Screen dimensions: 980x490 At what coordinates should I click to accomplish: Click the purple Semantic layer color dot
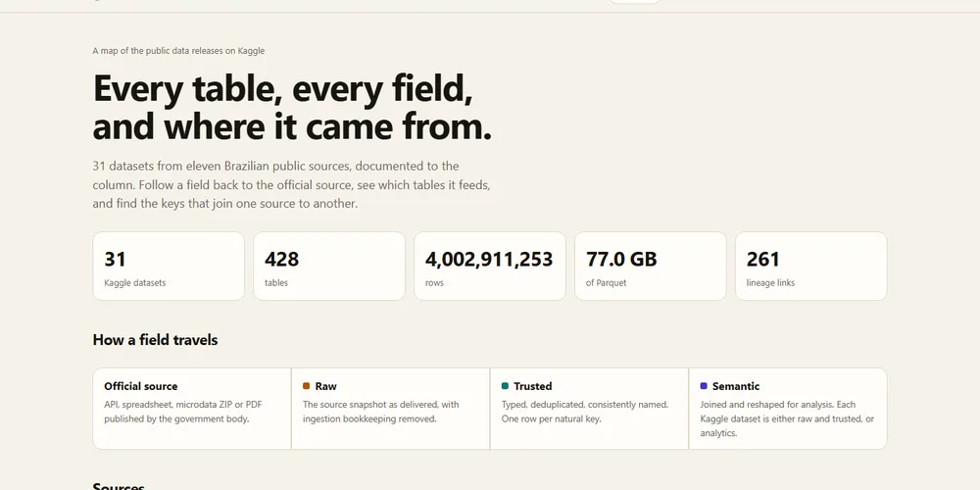704,386
